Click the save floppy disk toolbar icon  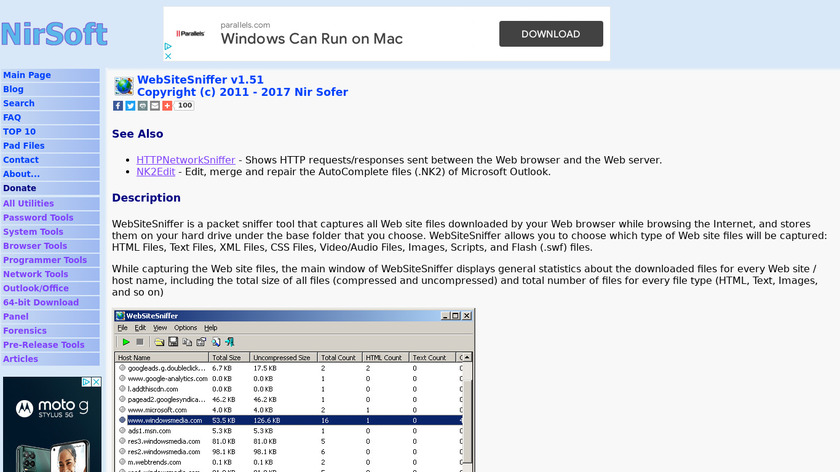point(173,342)
